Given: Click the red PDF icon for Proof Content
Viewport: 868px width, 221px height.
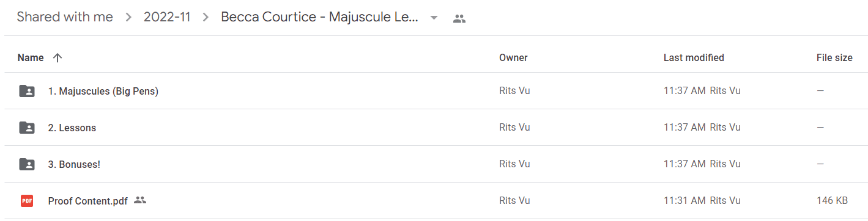Looking at the screenshot, I should pyautogui.click(x=27, y=200).
